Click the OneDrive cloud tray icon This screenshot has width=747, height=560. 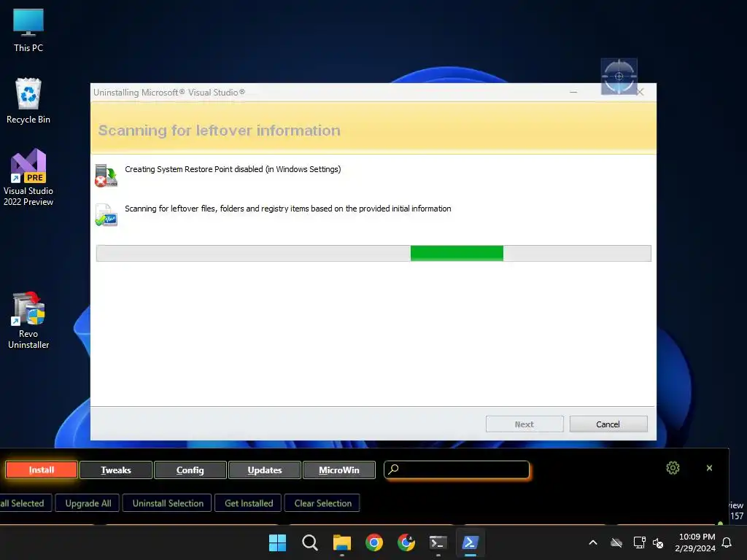(x=616, y=542)
